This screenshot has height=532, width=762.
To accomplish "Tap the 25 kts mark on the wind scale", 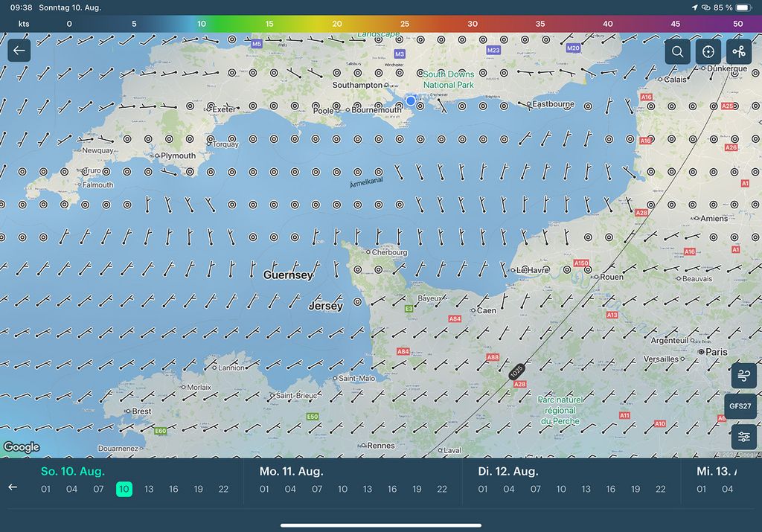I will point(405,24).
